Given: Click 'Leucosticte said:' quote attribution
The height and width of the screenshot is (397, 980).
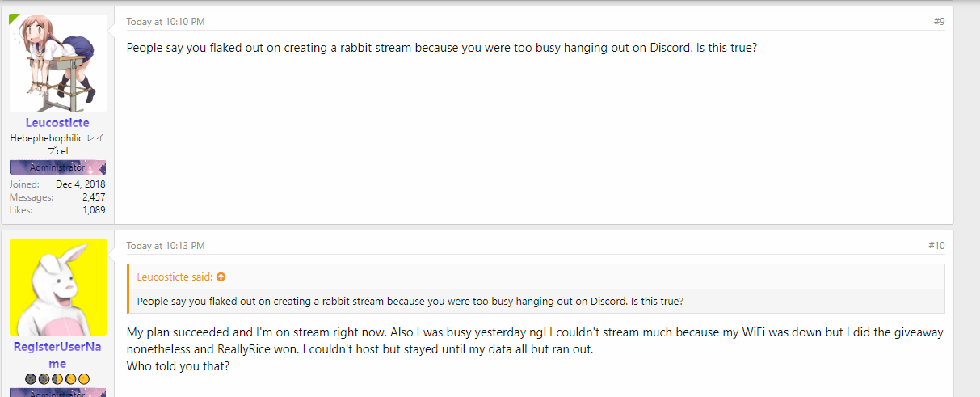Looking at the screenshot, I should (175, 277).
